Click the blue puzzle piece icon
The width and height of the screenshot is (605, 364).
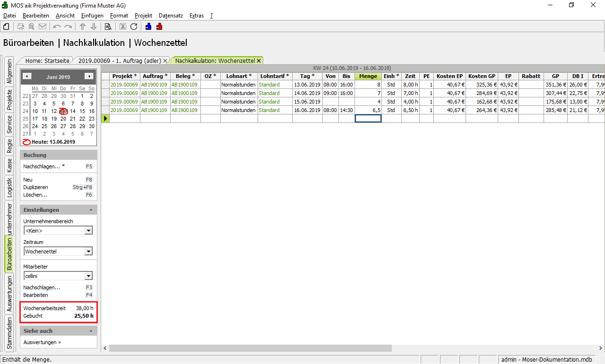(148, 26)
